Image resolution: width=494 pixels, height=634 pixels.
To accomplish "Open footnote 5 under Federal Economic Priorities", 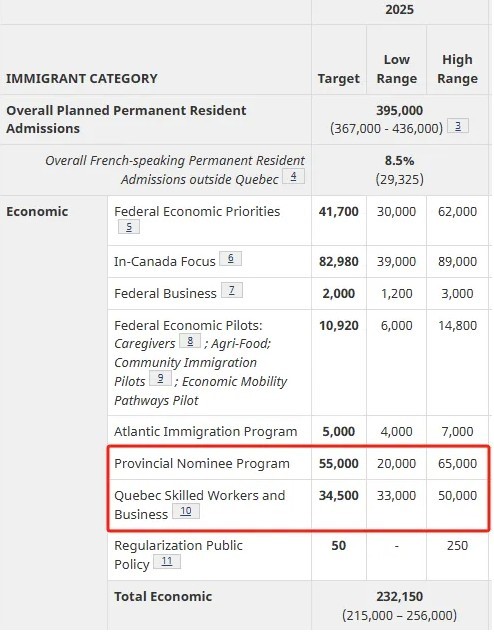I will click(x=129, y=227).
